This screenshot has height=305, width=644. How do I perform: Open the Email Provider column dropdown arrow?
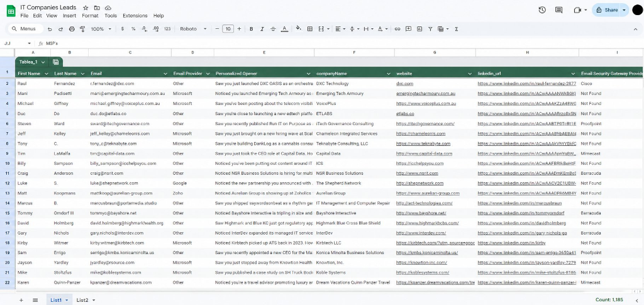pos(206,74)
